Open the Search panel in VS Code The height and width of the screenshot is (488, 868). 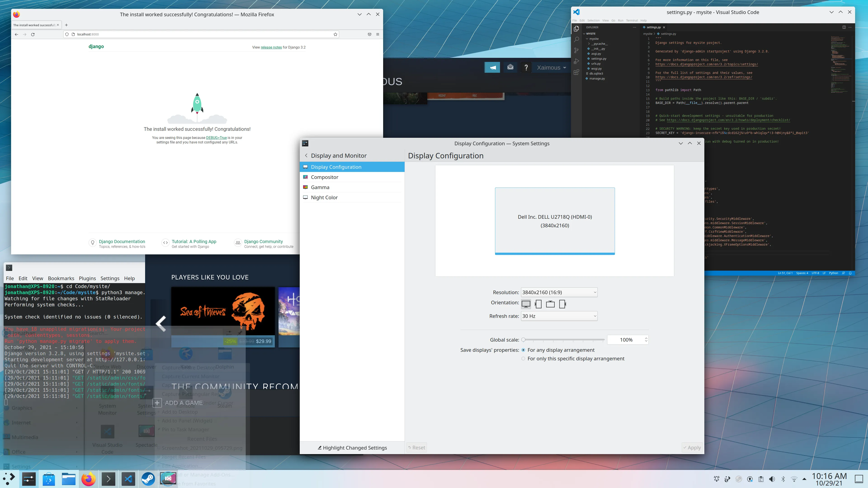(577, 39)
